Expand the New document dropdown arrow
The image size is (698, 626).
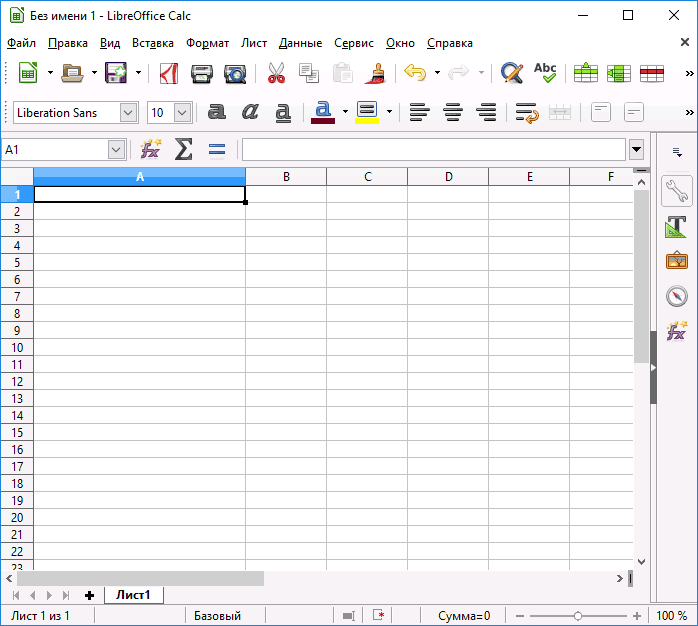(50, 73)
